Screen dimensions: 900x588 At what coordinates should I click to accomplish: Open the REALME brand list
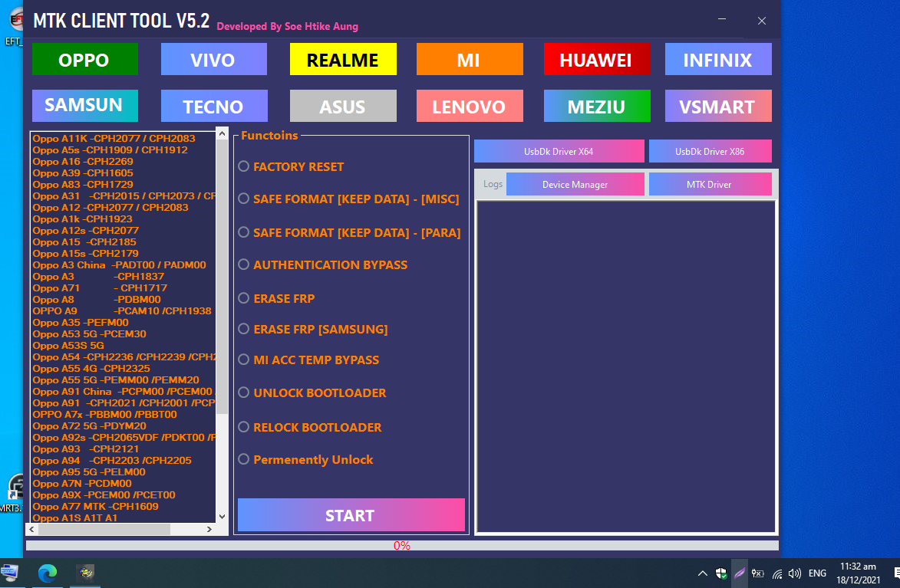(x=343, y=59)
